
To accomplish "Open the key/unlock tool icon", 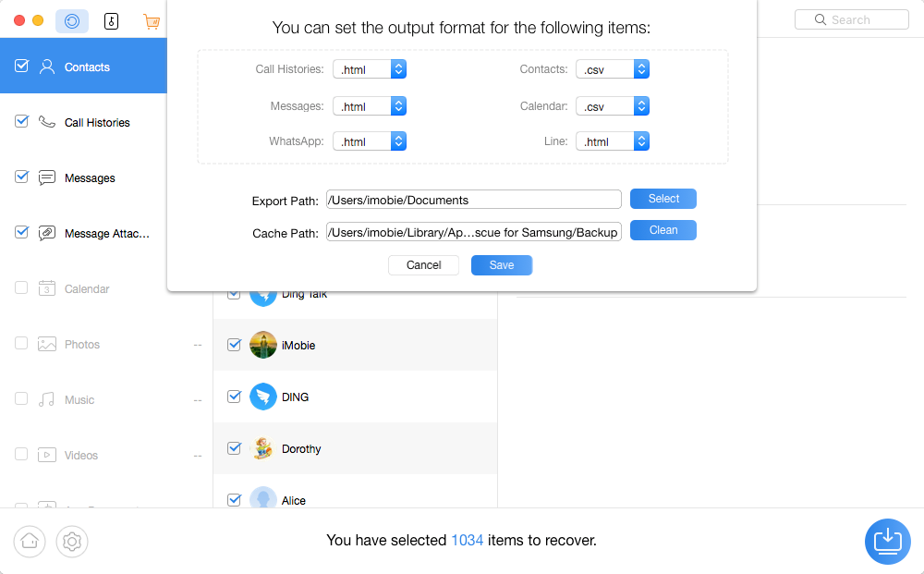I will click(x=111, y=20).
